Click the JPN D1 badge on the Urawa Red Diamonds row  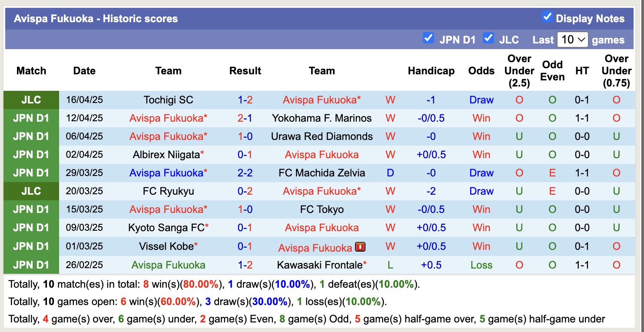(x=31, y=136)
